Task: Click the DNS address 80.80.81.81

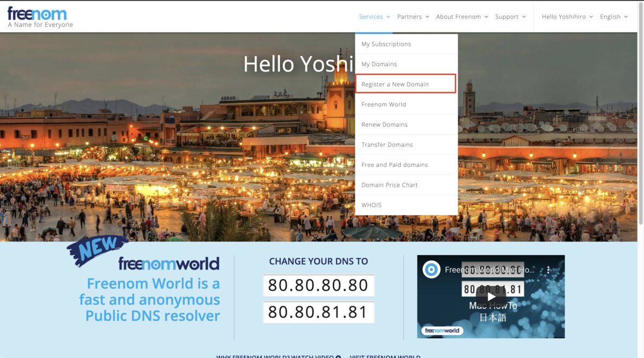Action: pyautogui.click(x=318, y=312)
